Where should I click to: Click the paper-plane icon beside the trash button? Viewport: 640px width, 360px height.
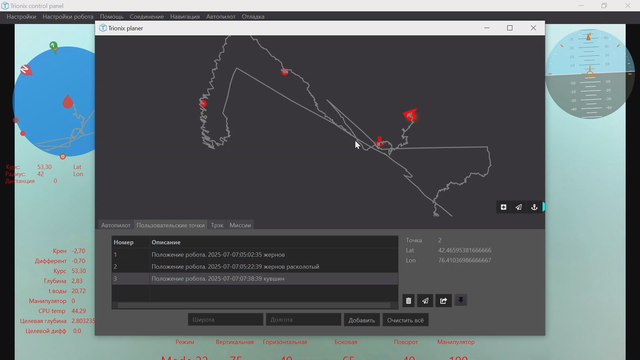(425, 301)
